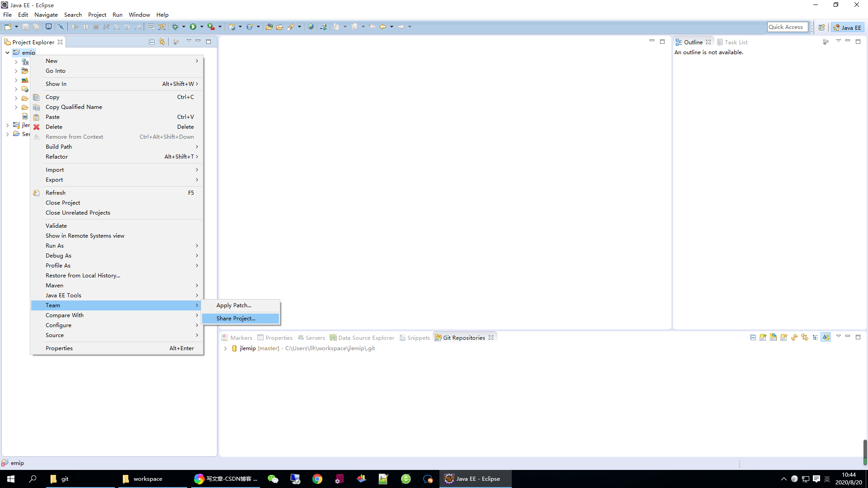Select Share Project... in Team submenu
Viewport: 868px width, 488px height.
(x=236, y=319)
